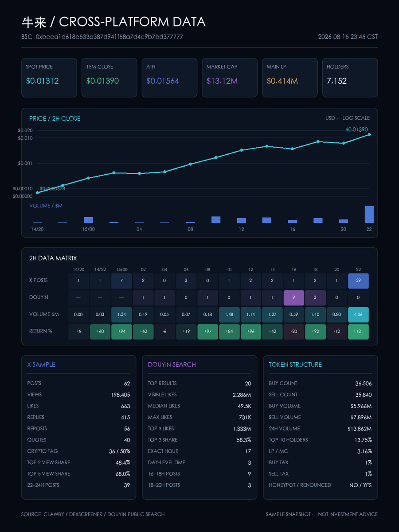
Task: Click the 15/00 x-axis label below chart
Action: click(88, 229)
